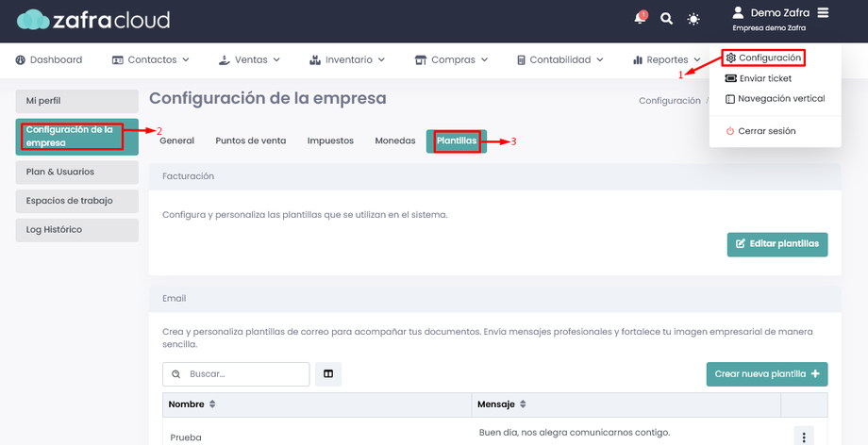Expand the Compras dropdown
This screenshot has width=868, height=445.
pyautogui.click(x=451, y=59)
